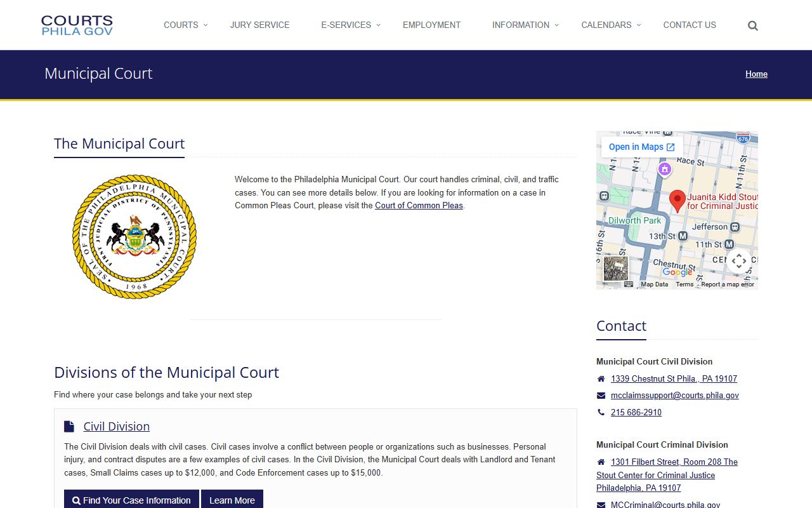Click Juanita Kidd Stout map label
The height and width of the screenshot is (508, 812).
point(723,201)
